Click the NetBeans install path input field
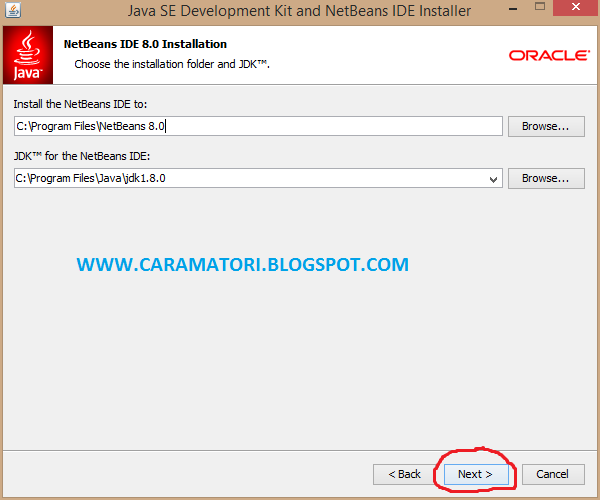Viewport: 600px width, 500px height. pos(258,126)
